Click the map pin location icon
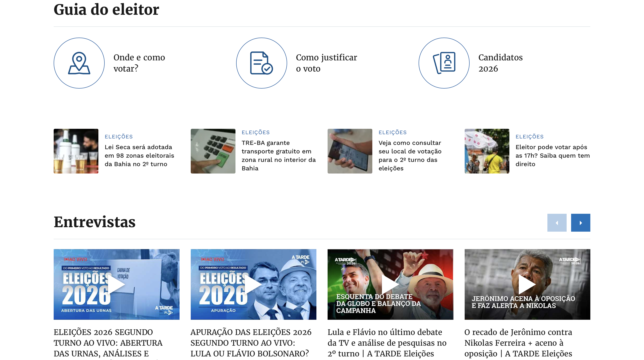 pos(79,63)
